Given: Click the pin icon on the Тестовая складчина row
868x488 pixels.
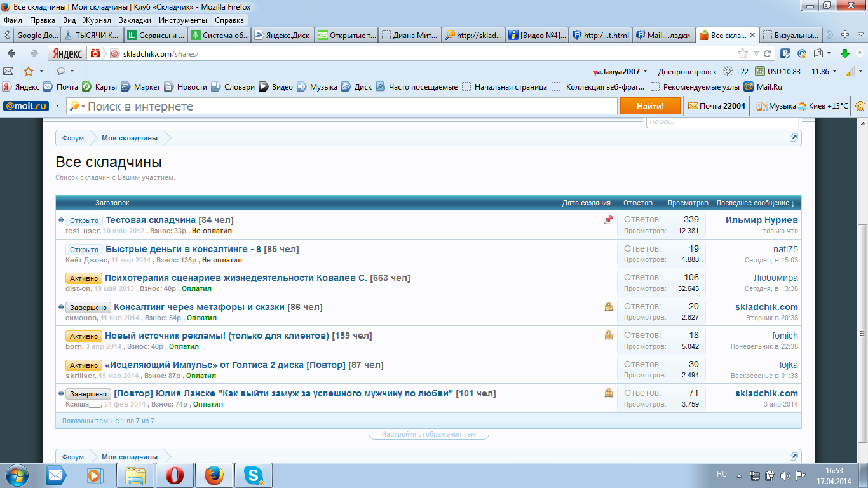Looking at the screenshot, I should (609, 220).
